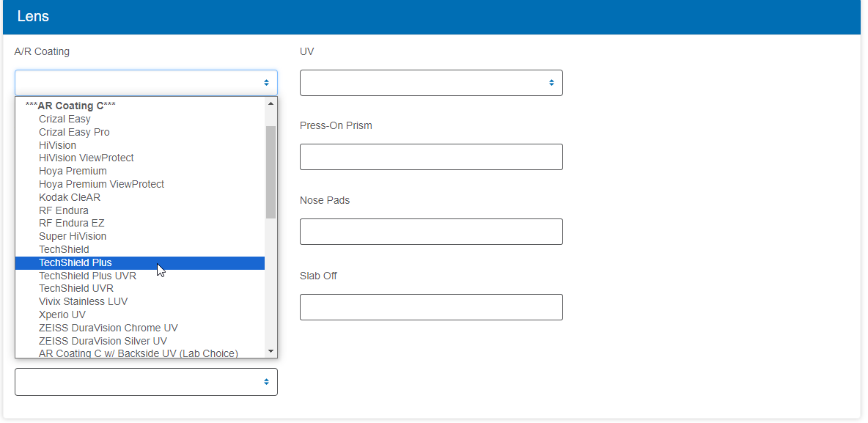Click the Press-On Prism input field
Screen dimensions: 868x423
431,157
